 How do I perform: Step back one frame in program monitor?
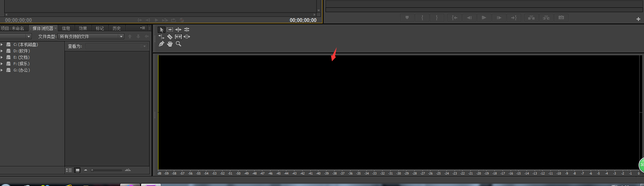(469, 18)
